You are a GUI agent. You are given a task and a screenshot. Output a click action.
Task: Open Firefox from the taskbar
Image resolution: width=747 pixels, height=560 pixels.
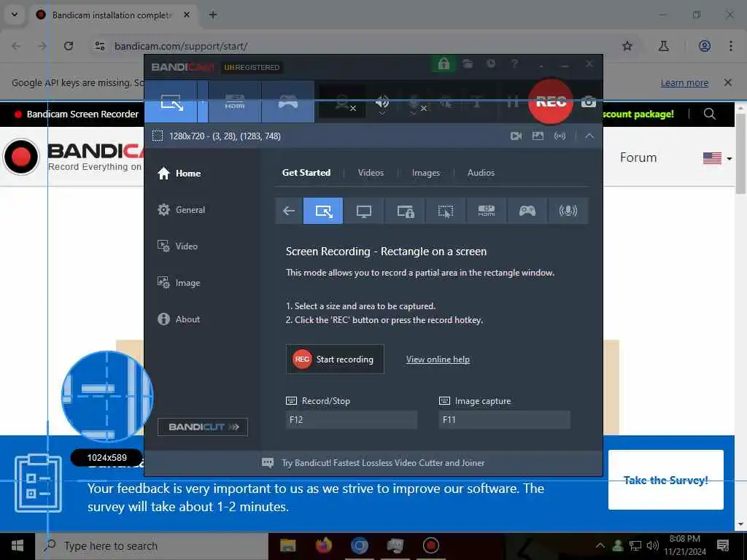pos(323,545)
